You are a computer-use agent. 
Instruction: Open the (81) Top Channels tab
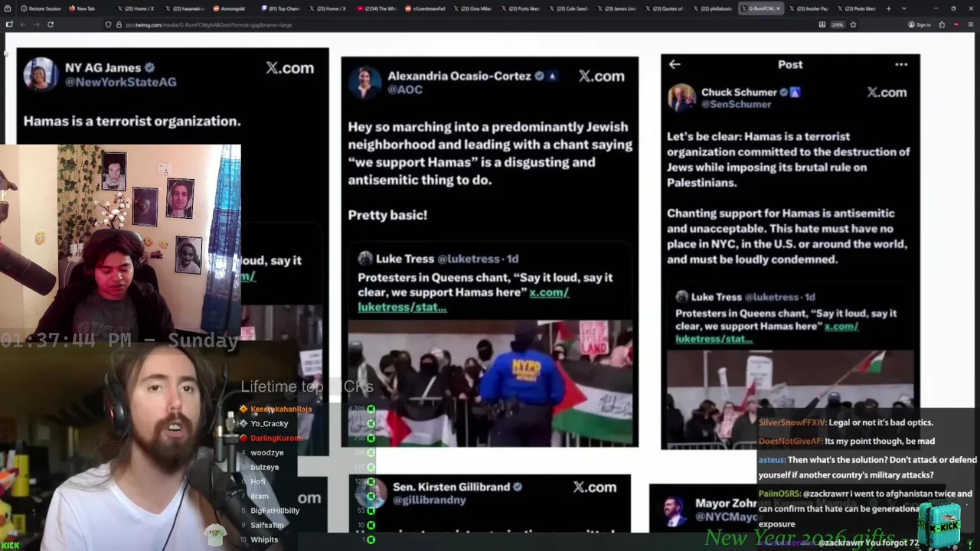pyautogui.click(x=280, y=8)
